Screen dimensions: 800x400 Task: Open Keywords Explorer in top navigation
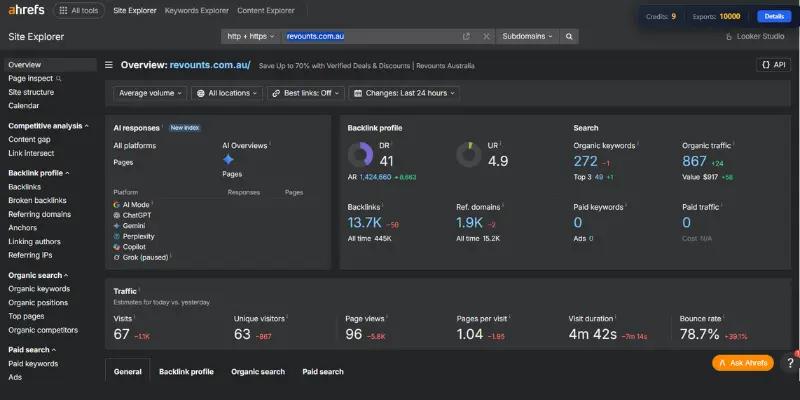coord(197,10)
